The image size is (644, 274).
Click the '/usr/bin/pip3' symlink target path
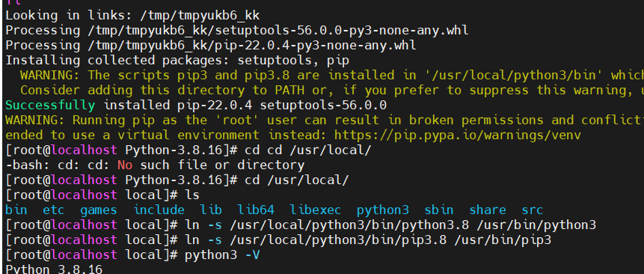click(503, 240)
